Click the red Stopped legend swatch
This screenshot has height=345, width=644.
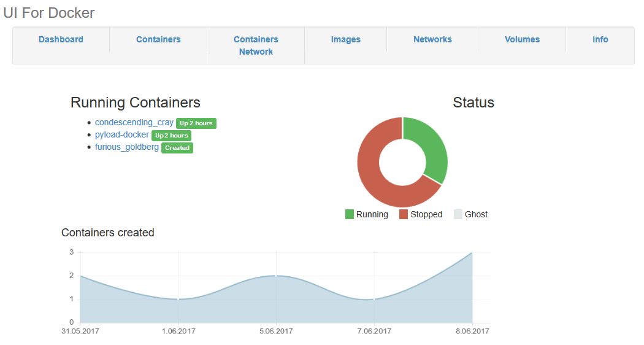click(x=404, y=214)
